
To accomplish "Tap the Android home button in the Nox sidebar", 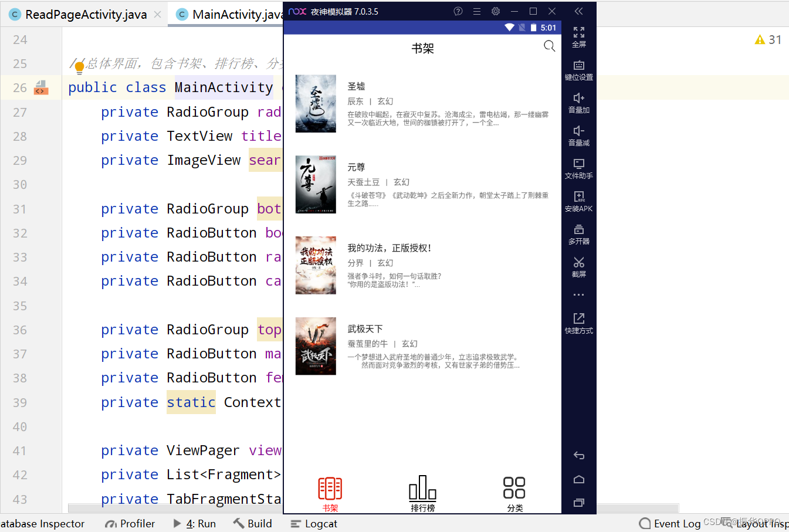I will (579, 479).
